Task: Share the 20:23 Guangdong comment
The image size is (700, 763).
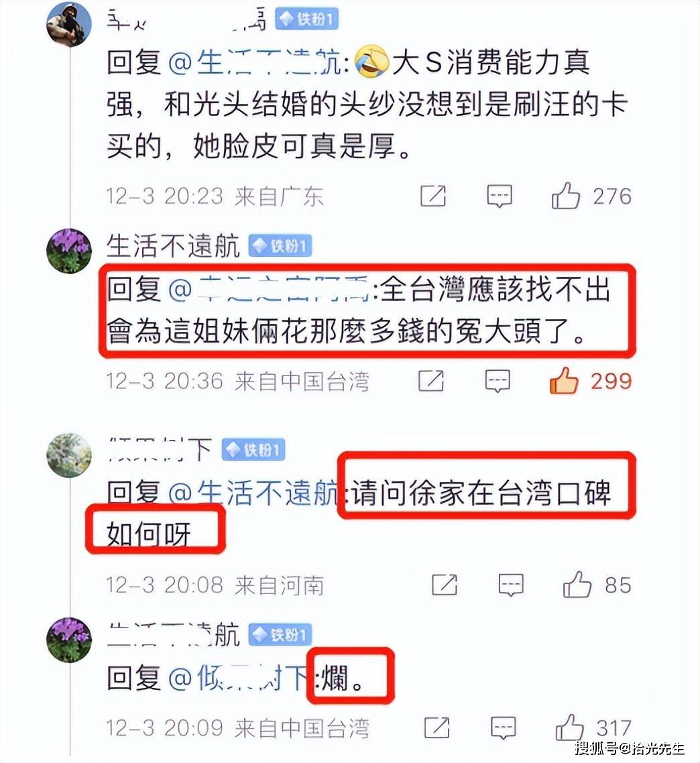Action: point(432,196)
